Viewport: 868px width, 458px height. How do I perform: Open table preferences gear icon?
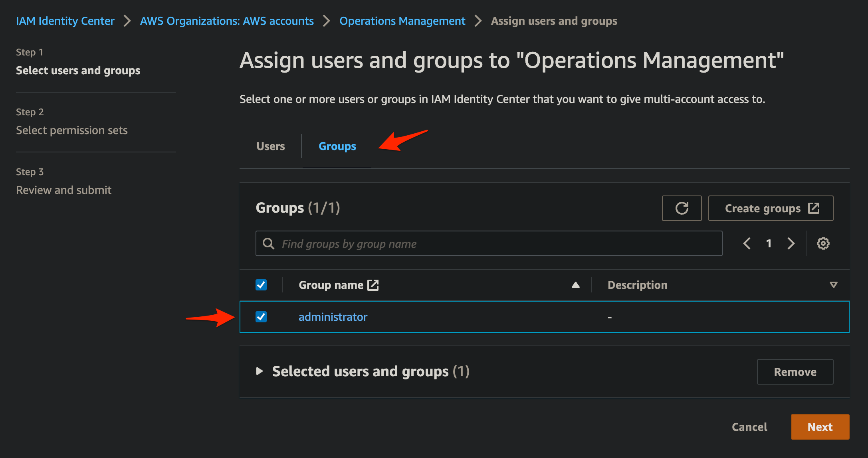tap(823, 243)
